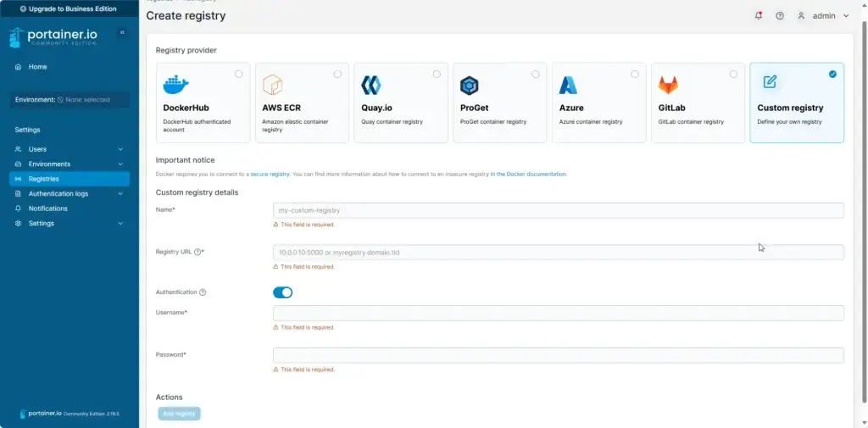Disable the Authentication toggle switch
The height and width of the screenshot is (428, 868).
tap(282, 292)
